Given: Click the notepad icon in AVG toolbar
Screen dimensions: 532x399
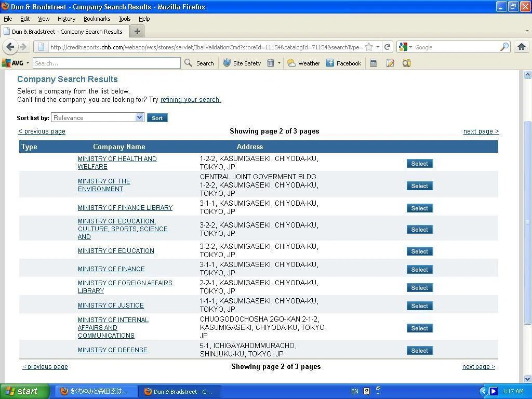Looking at the screenshot, I should click(x=390, y=63).
